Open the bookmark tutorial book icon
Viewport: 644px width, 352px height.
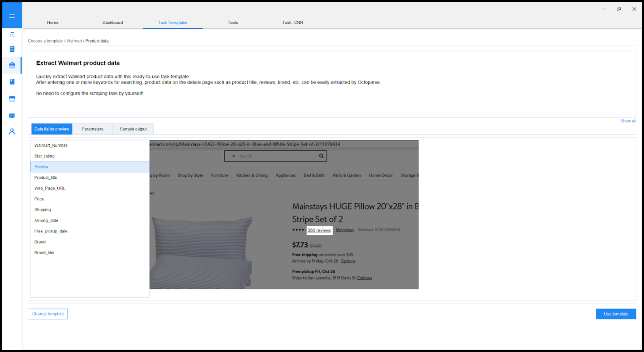(12, 82)
